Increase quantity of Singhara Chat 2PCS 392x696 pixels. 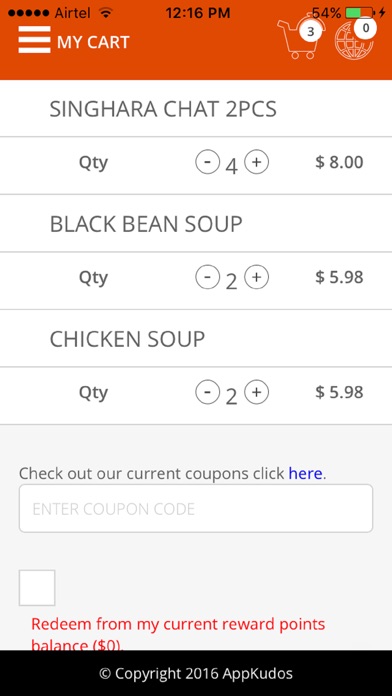(x=257, y=162)
